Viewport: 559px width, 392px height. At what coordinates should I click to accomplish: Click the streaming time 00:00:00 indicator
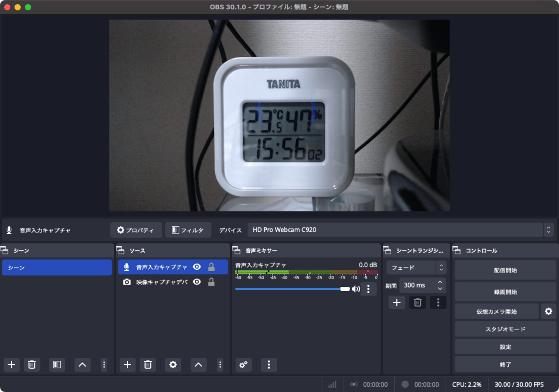(375, 384)
